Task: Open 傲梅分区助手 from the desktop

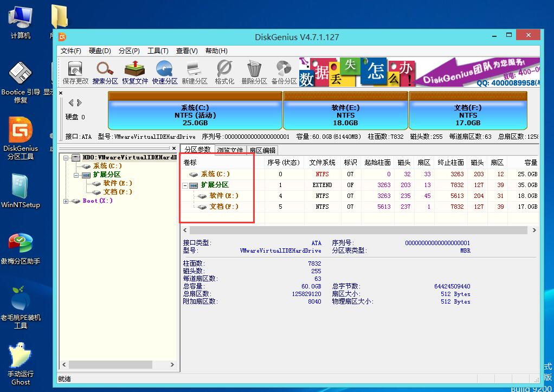Action: tap(20, 244)
